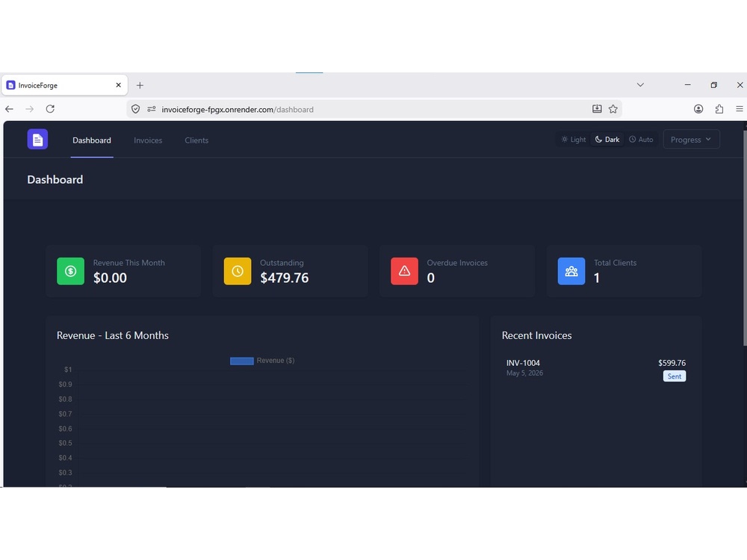Image resolution: width=747 pixels, height=560 pixels.
Task: Switch theme to Dark
Action: coord(607,140)
